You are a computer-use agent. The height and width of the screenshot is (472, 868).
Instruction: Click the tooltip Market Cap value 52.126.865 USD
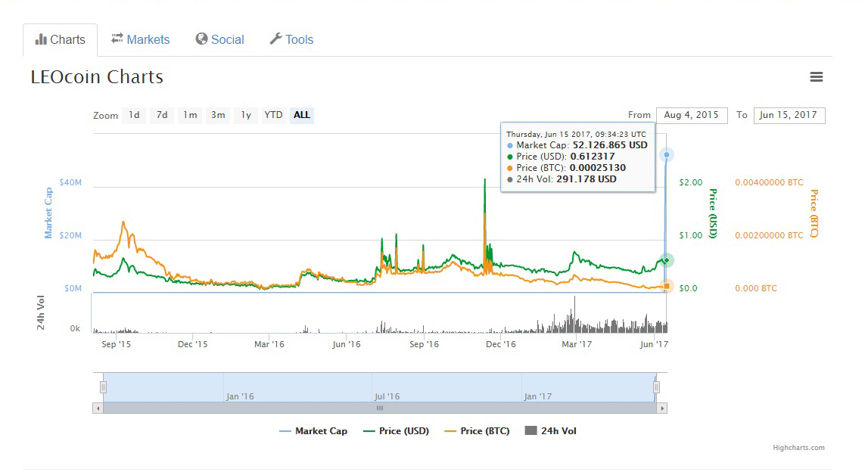(610, 145)
